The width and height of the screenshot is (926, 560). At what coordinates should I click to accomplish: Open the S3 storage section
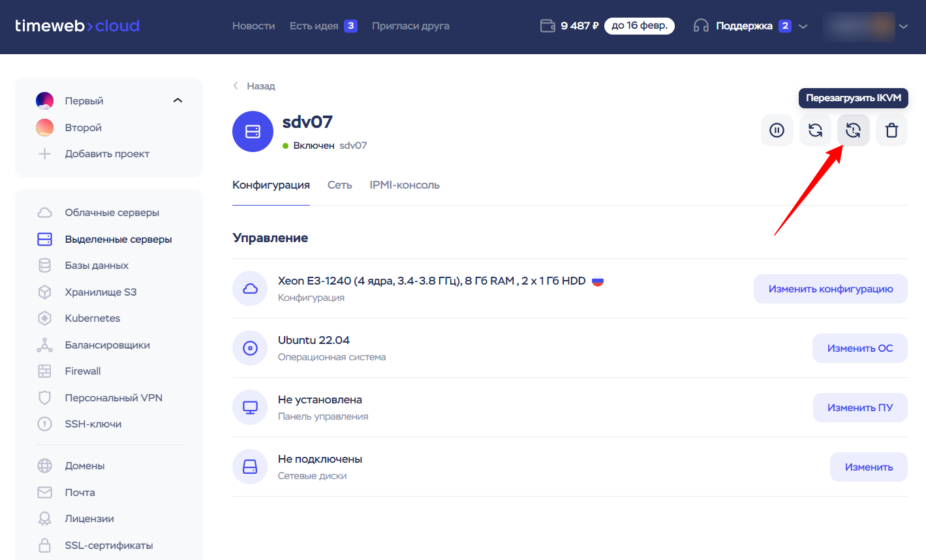(100, 292)
